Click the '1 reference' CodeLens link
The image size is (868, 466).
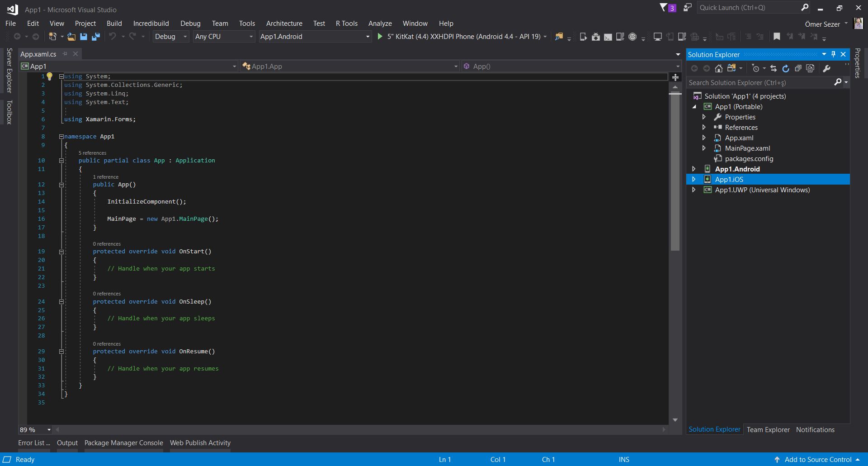[105, 177]
